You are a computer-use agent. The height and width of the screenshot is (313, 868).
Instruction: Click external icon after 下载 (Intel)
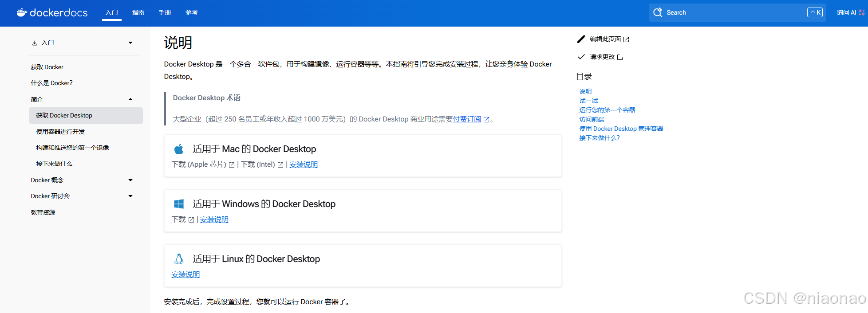click(x=280, y=165)
